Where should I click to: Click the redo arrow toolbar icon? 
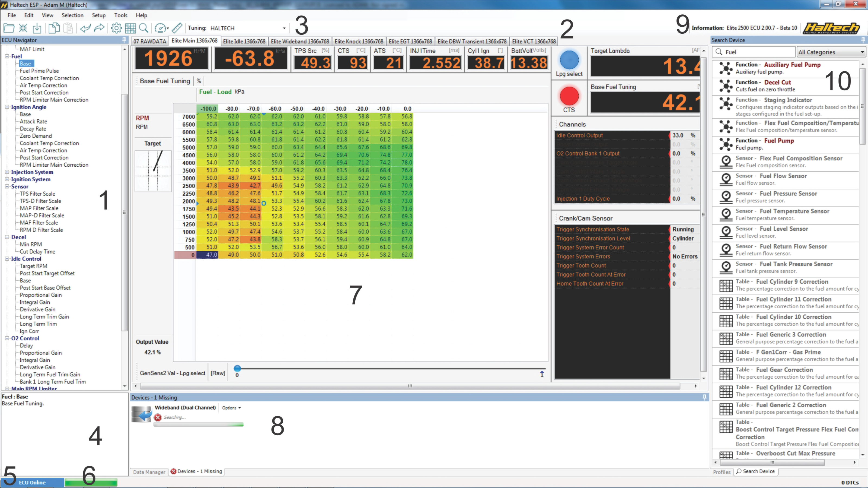point(99,28)
